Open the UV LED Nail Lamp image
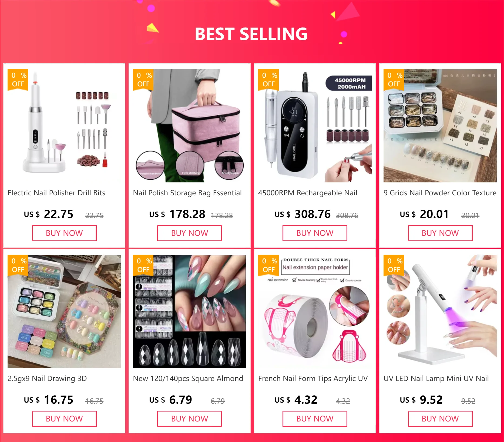 pos(440,311)
